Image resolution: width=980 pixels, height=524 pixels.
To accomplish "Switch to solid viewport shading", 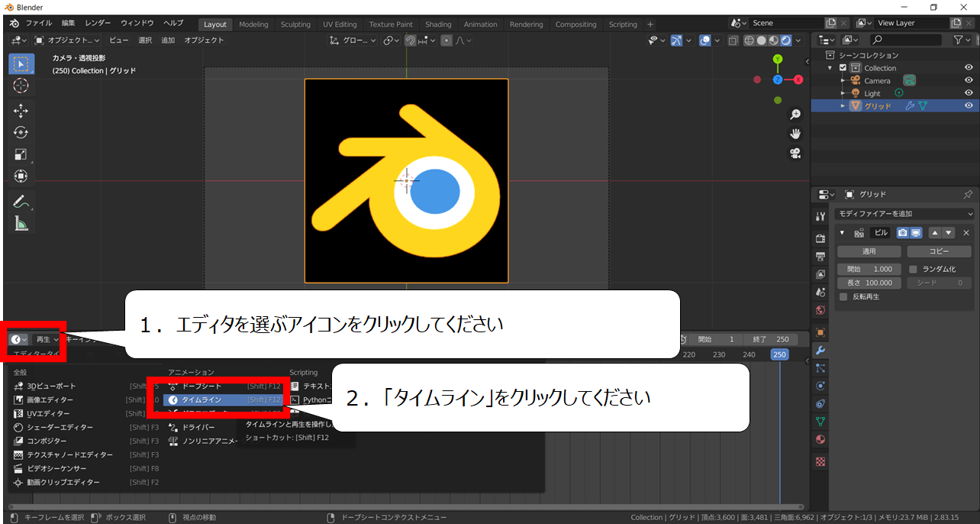I will pyautogui.click(x=762, y=40).
